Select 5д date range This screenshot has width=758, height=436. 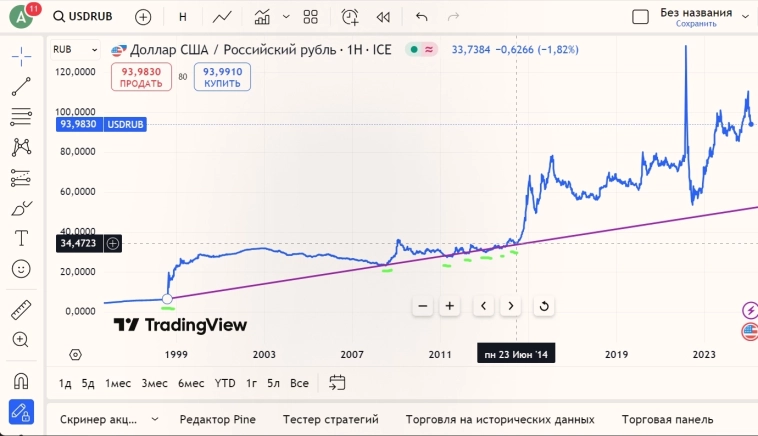[88, 383]
